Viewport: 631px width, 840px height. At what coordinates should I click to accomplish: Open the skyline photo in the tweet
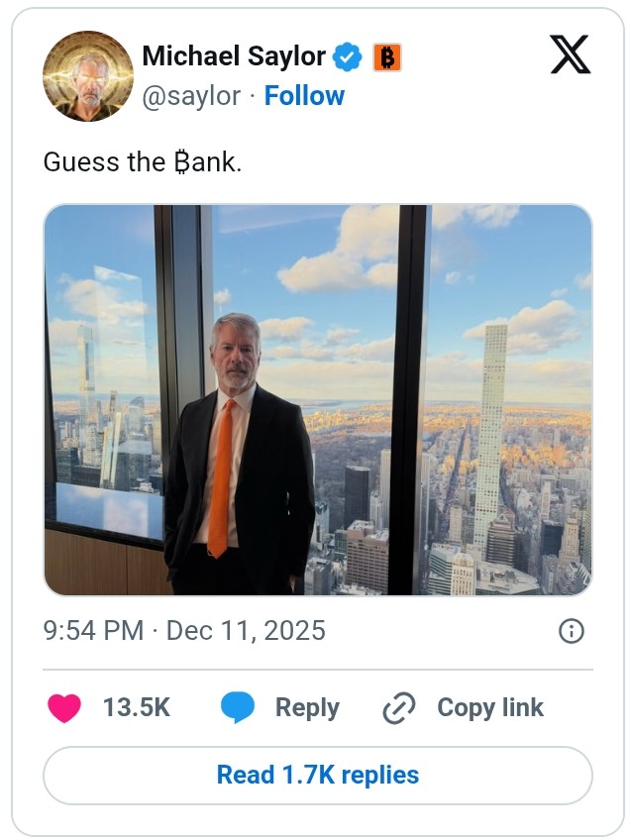[x=315, y=396]
